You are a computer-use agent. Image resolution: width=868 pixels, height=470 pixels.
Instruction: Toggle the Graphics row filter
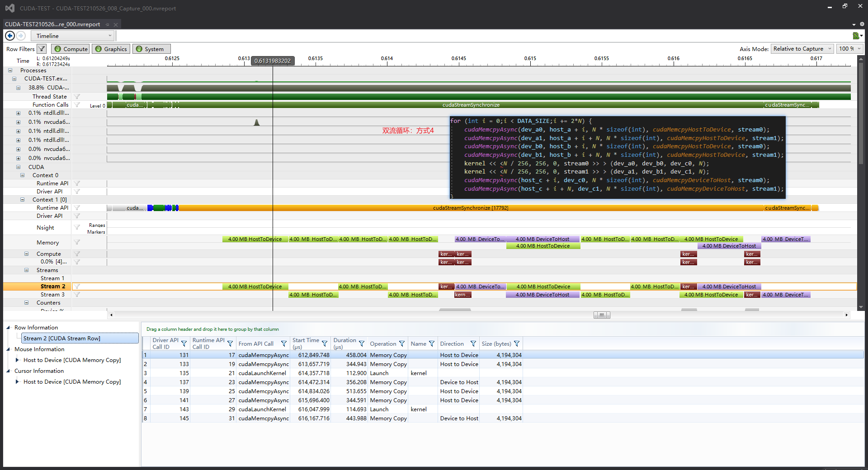coord(111,49)
